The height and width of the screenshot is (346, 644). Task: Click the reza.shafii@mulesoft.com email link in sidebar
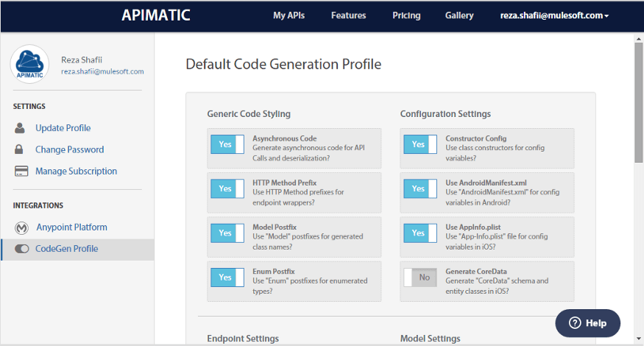pos(102,71)
